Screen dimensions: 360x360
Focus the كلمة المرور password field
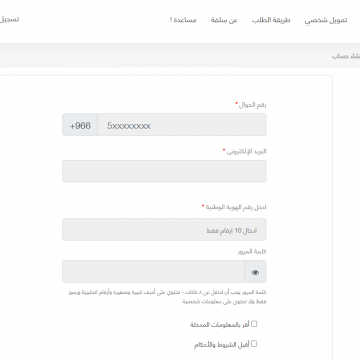[x=153, y=272]
